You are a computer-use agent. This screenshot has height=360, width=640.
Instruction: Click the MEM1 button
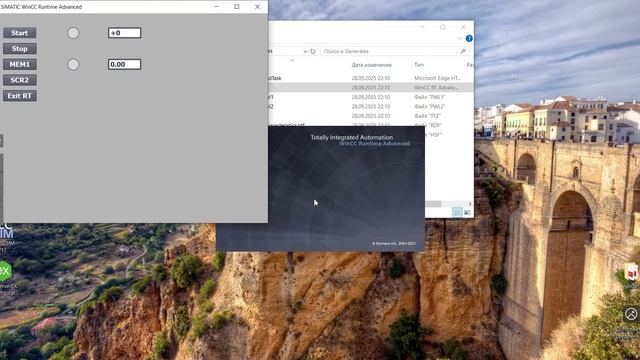[x=20, y=64]
